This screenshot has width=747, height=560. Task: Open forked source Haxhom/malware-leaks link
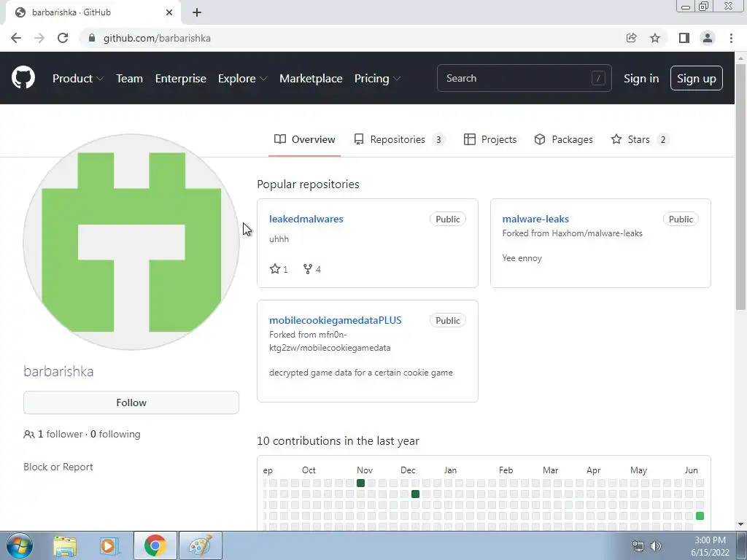point(597,233)
